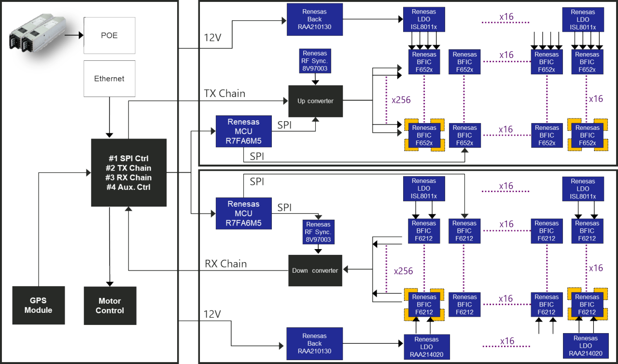Select the rightmost Renesas LDO RAA214020 block
618x364 pixels.
[586, 346]
